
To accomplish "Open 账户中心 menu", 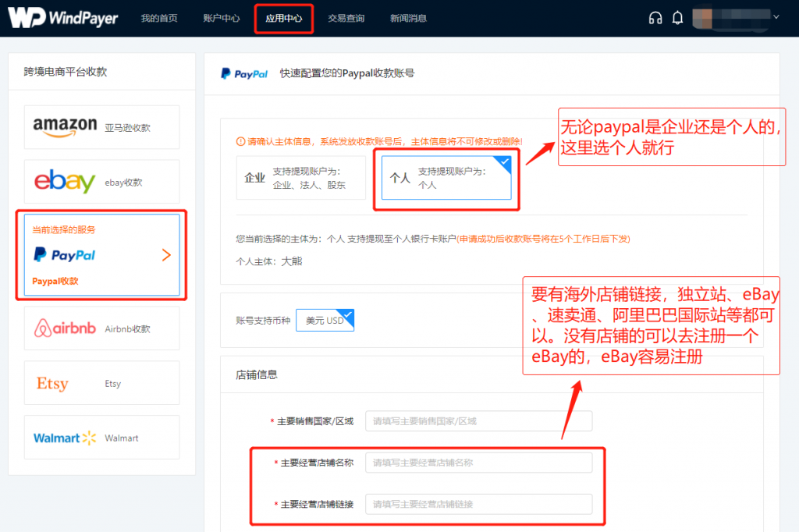I will [x=221, y=19].
